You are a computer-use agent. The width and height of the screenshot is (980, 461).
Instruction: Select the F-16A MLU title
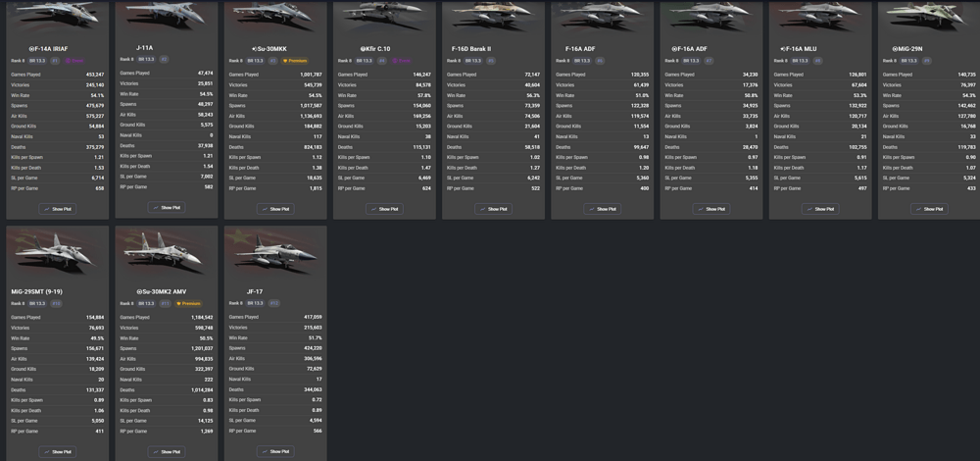799,49
